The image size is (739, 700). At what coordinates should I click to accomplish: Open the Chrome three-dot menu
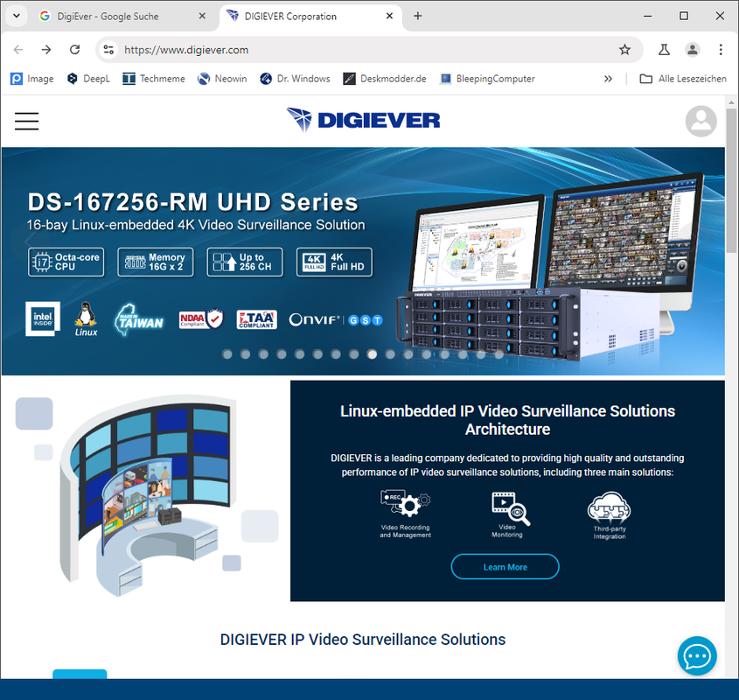click(721, 50)
